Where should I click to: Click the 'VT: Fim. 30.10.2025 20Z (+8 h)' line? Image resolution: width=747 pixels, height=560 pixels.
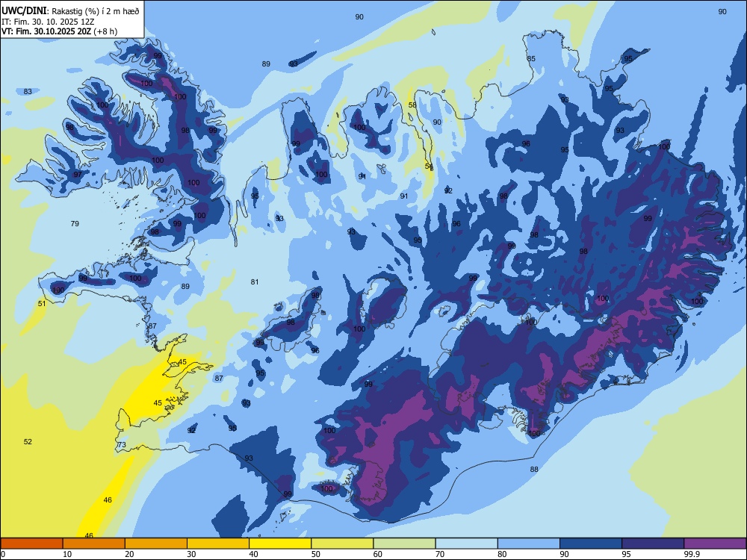point(59,31)
